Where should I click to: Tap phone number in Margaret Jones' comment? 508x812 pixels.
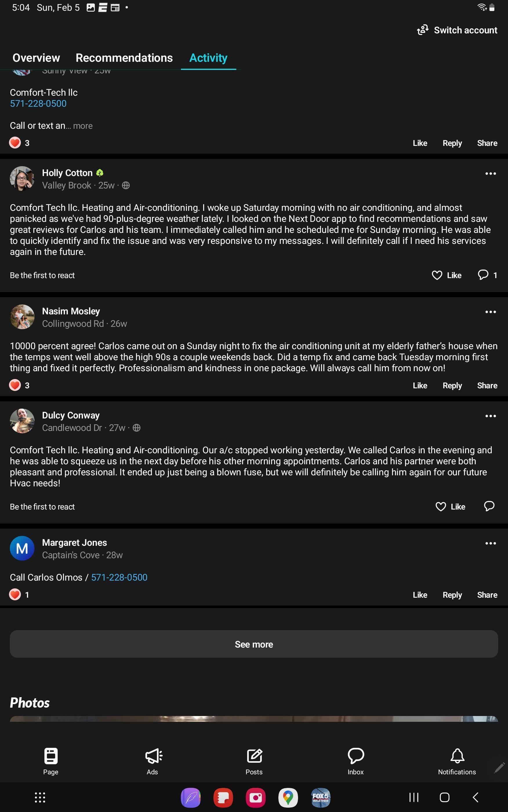pos(119,577)
